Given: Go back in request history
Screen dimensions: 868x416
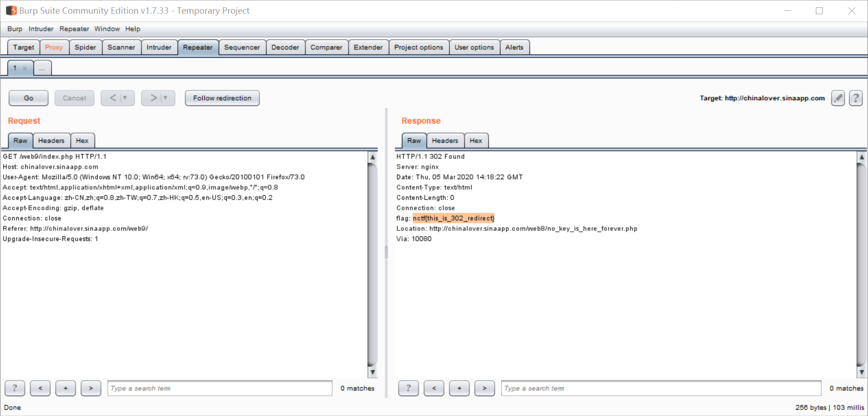Looking at the screenshot, I should [x=113, y=98].
